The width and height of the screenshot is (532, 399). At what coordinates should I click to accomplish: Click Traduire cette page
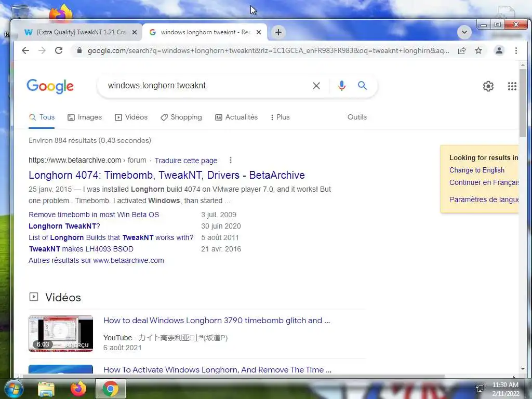pos(186,161)
